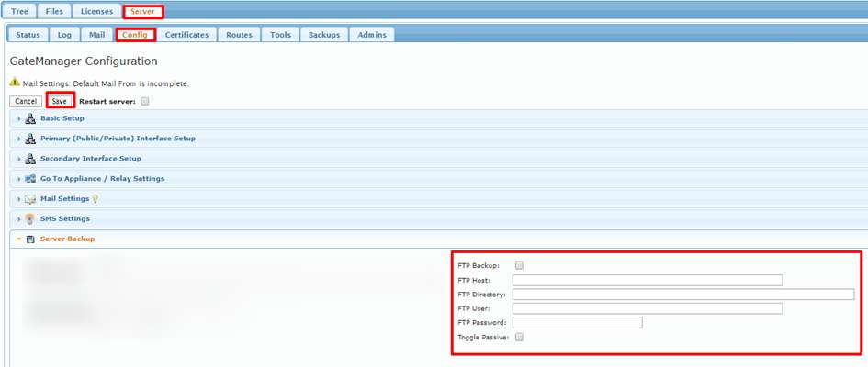Expand the Mail Settings section
This screenshot has height=367, width=868.
pyautogui.click(x=438, y=199)
